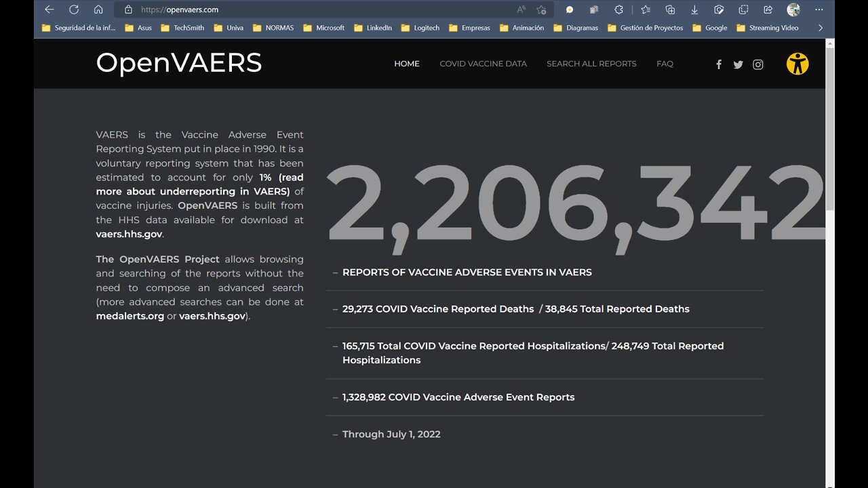Open the SEARCH ALL REPORTS menu item
This screenshot has width=868, height=488.
tap(591, 64)
